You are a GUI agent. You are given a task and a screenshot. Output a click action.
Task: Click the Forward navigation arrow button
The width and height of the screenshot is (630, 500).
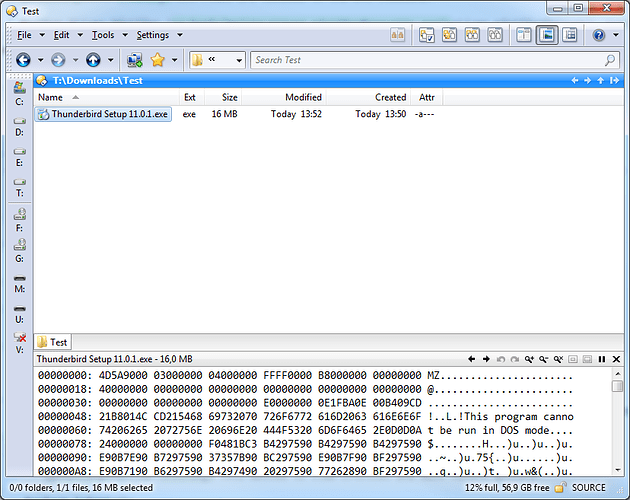(x=58, y=60)
